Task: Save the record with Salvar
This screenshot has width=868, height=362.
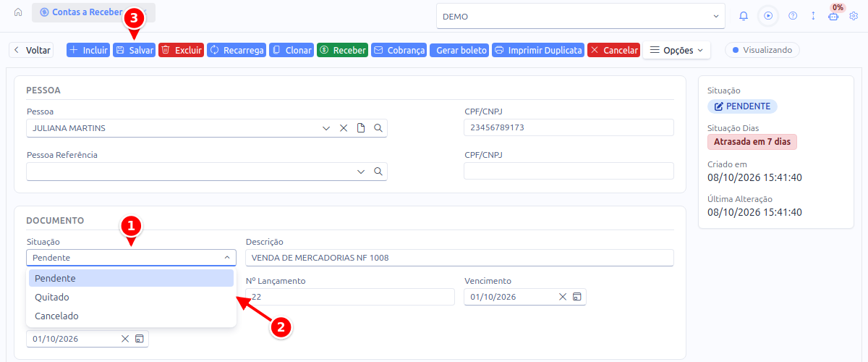Action: (134, 51)
